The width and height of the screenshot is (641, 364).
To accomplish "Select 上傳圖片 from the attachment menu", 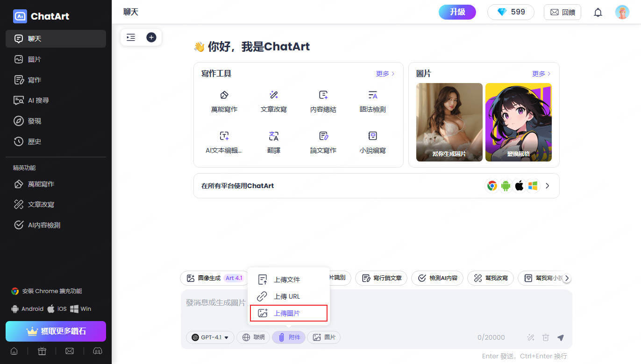I will [289, 313].
